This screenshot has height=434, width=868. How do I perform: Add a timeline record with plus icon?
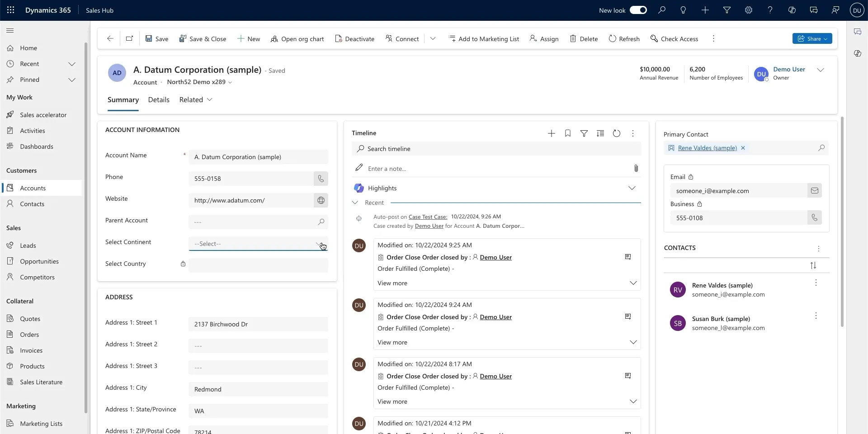[x=552, y=133]
